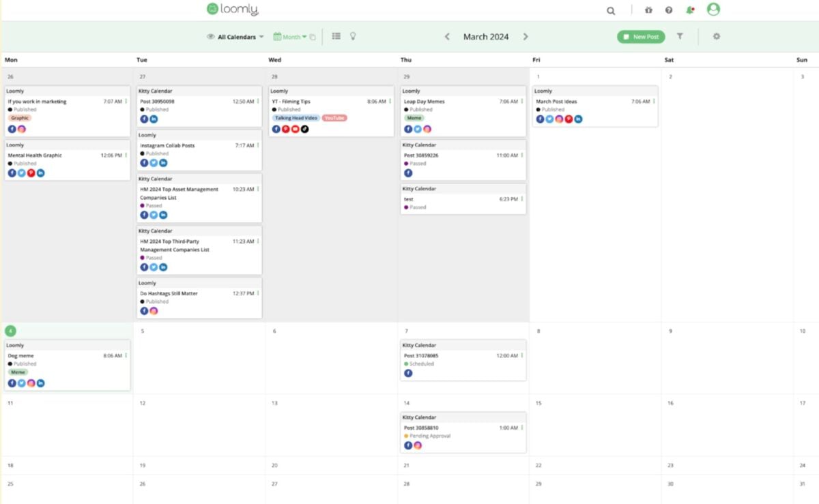
Task: Open calendar settings gear icon
Action: coord(717,36)
